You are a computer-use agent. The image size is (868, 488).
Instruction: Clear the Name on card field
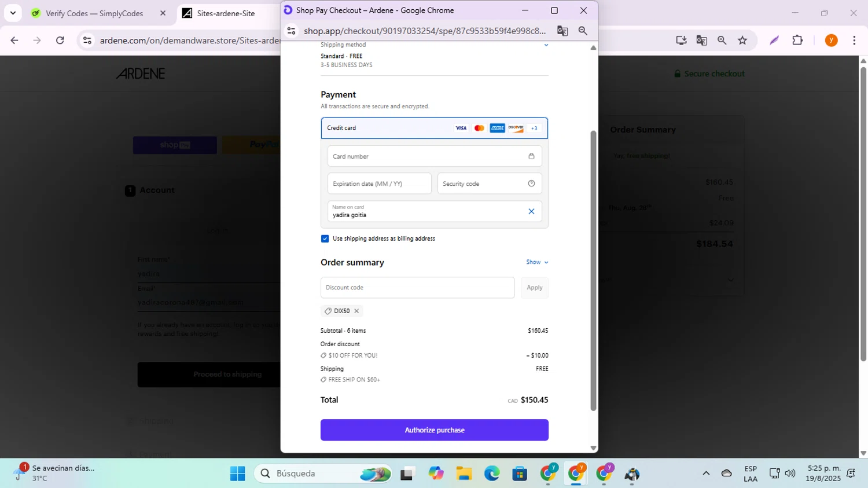click(x=531, y=211)
